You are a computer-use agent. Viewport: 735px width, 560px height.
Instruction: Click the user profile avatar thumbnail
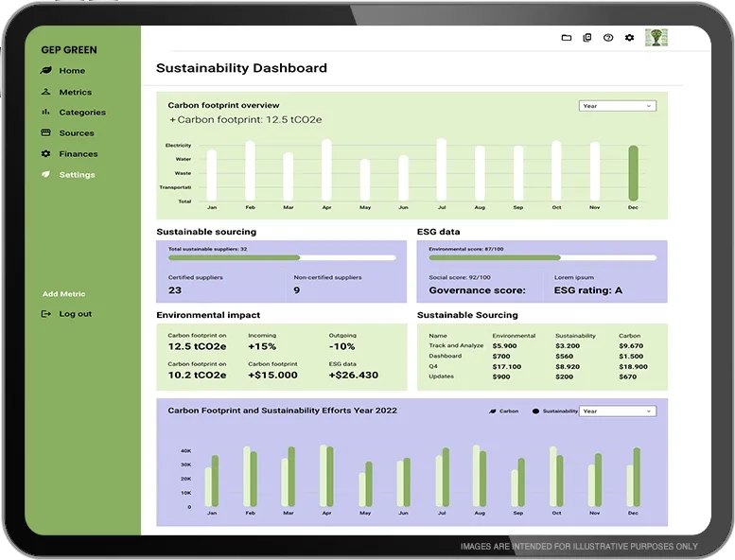point(656,38)
